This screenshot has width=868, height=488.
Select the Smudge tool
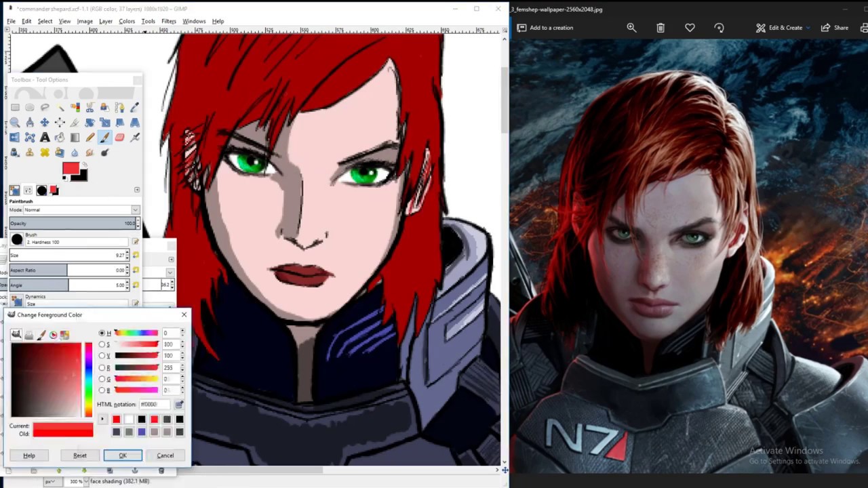(x=90, y=152)
